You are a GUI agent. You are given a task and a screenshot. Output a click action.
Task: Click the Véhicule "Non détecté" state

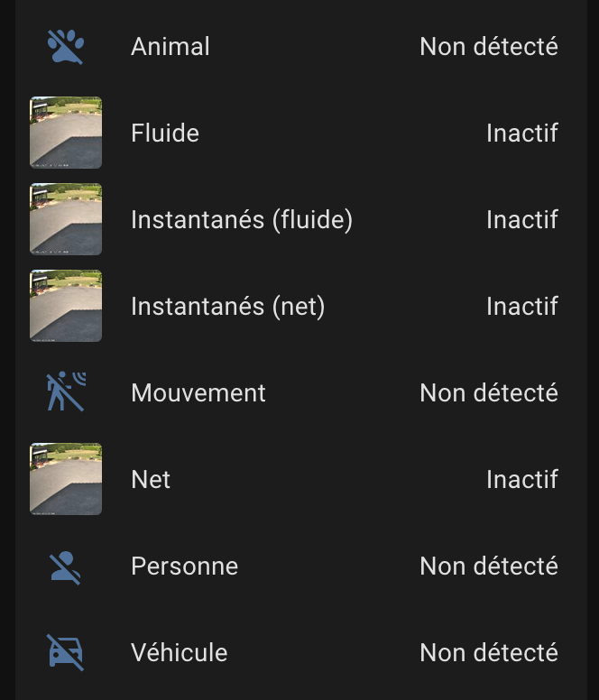pos(489,652)
